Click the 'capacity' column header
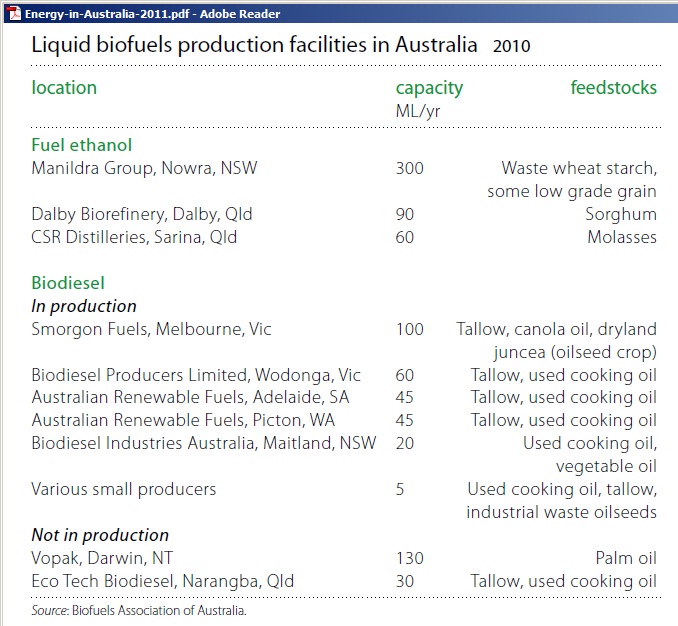Image resolution: width=678 pixels, height=626 pixels. pos(429,89)
